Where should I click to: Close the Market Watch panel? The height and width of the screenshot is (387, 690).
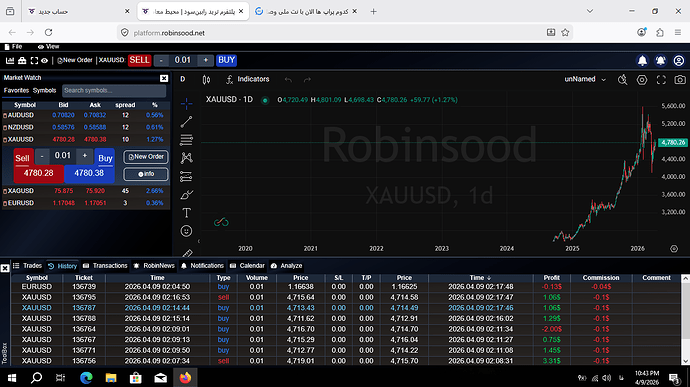tap(164, 78)
